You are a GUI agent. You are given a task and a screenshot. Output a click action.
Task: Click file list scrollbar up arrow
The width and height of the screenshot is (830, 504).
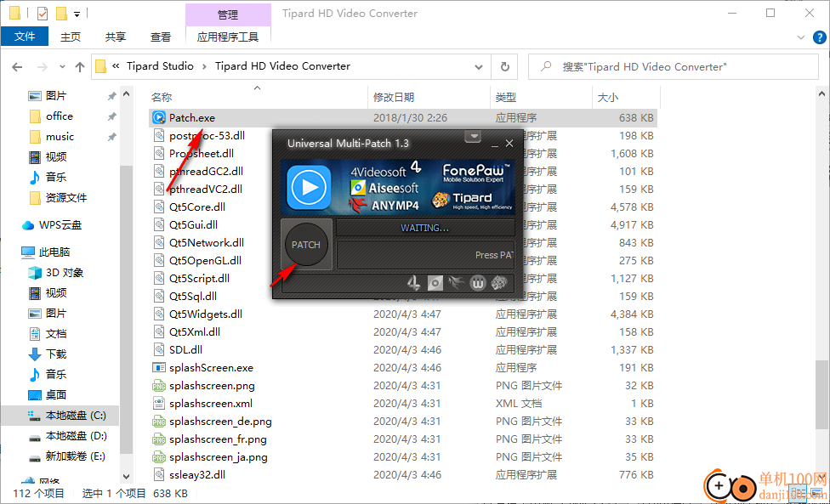tap(821, 94)
